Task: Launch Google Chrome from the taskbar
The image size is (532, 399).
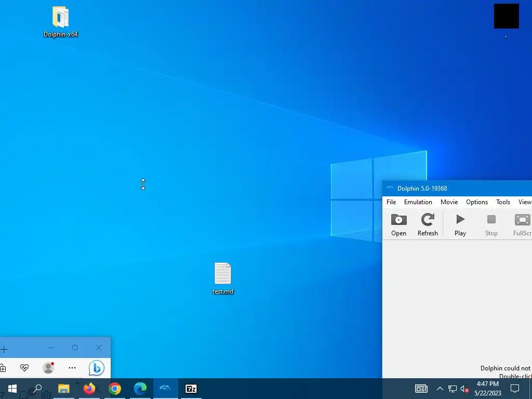Action: [115, 389]
